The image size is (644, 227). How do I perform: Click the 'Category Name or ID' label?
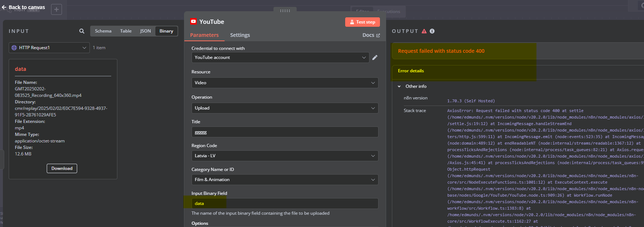tap(213, 170)
